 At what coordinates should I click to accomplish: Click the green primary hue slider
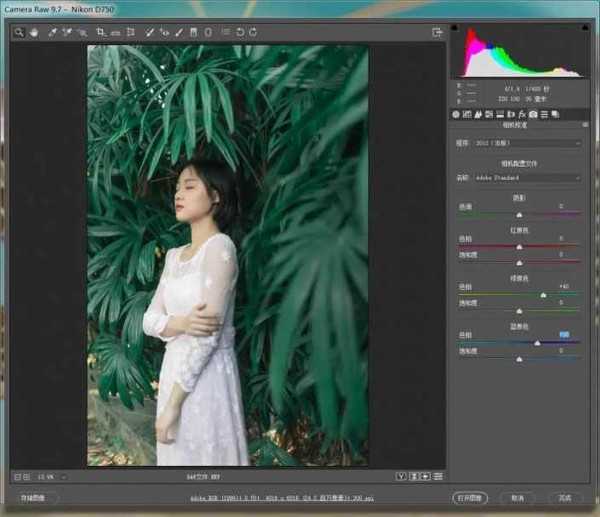(543, 295)
